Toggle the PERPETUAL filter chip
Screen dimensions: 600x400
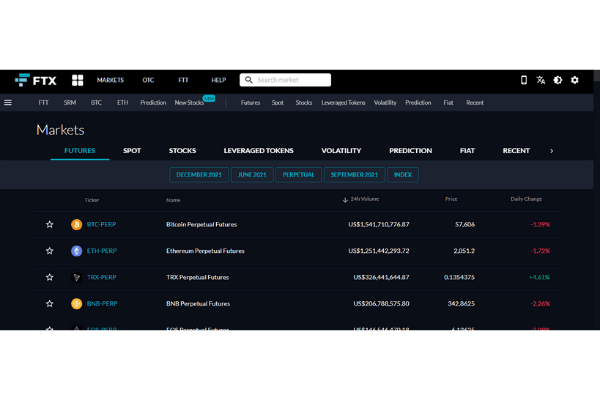[x=298, y=174]
